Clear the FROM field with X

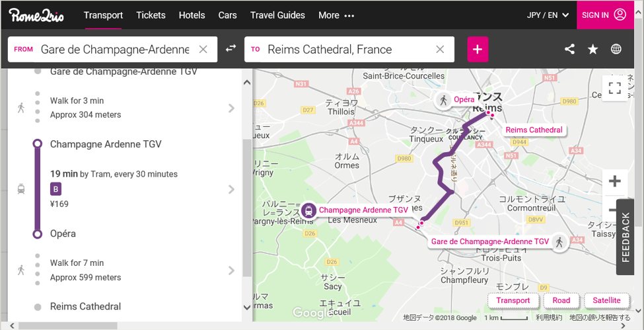(x=203, y=50)
